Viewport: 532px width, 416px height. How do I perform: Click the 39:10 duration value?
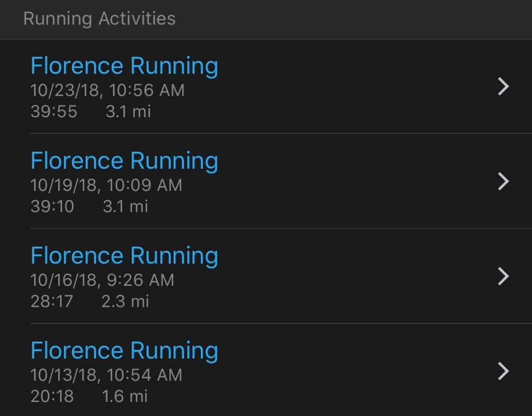[x=52, y=207]
